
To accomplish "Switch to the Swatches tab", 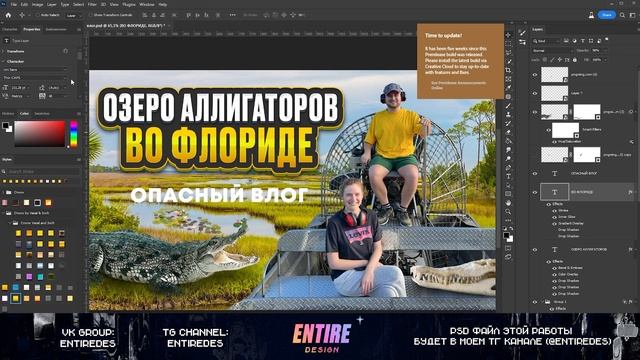I will [x=42, y=113].
